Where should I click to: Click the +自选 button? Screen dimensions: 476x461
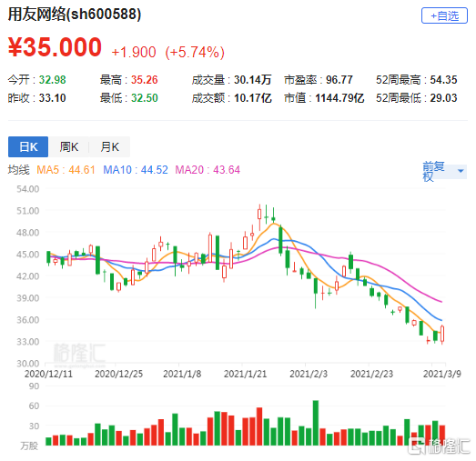[x=444, y=15]
